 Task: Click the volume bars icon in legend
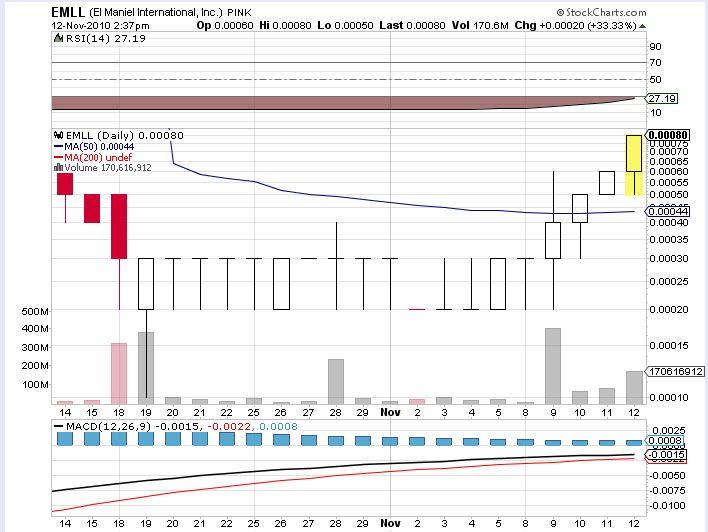click(58, 168)
